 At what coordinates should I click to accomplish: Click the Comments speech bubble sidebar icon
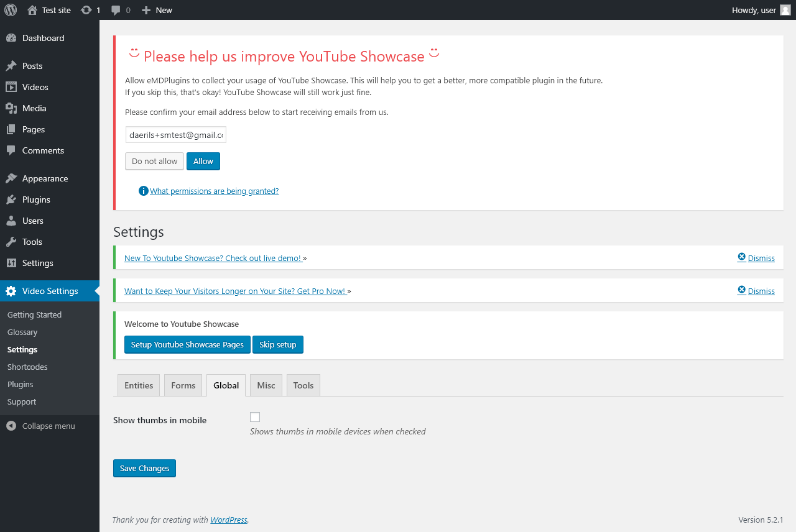coord(11,150)
